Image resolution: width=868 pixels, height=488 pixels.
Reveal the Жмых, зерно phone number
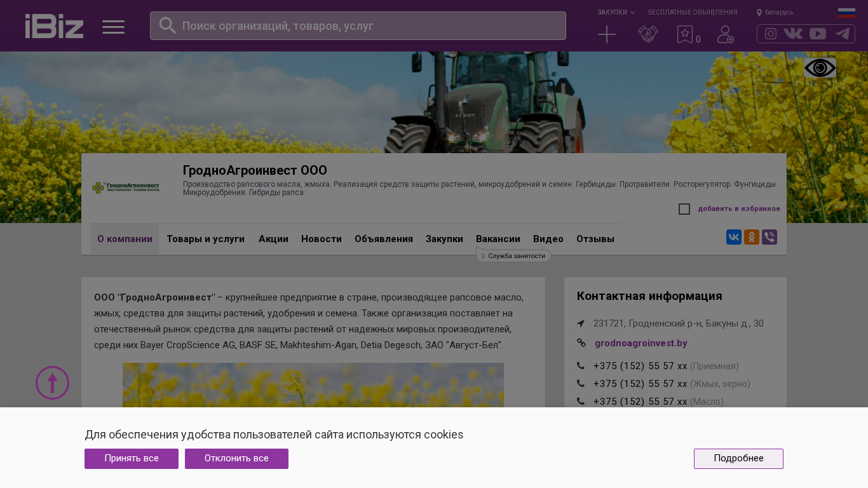[640, 384]
